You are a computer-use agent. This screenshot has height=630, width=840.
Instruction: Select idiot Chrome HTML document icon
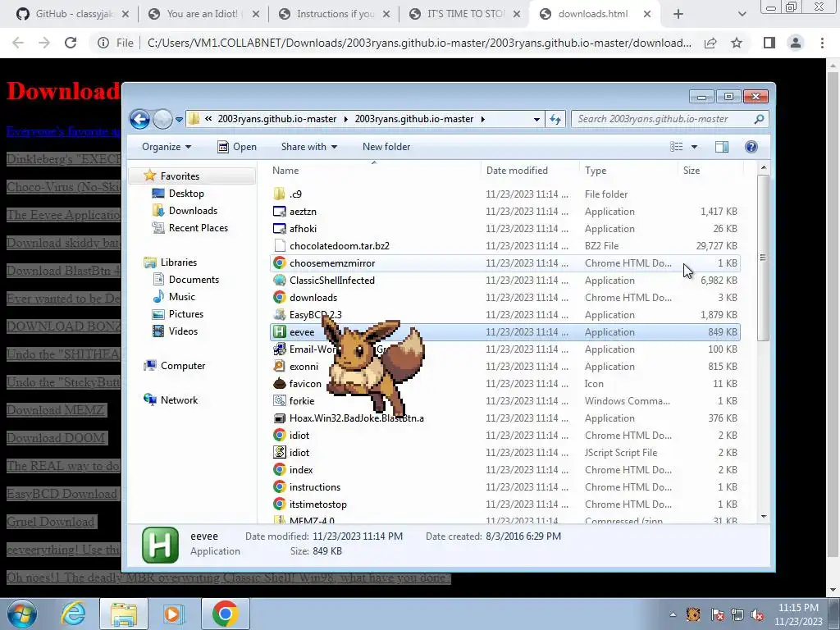pyautogui.click(x=279, y=435)
